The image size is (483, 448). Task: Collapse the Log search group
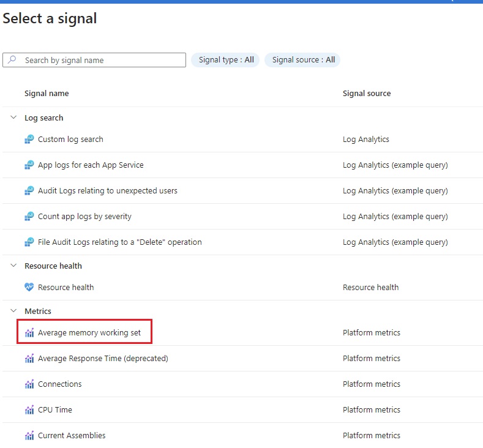(13, 118)
